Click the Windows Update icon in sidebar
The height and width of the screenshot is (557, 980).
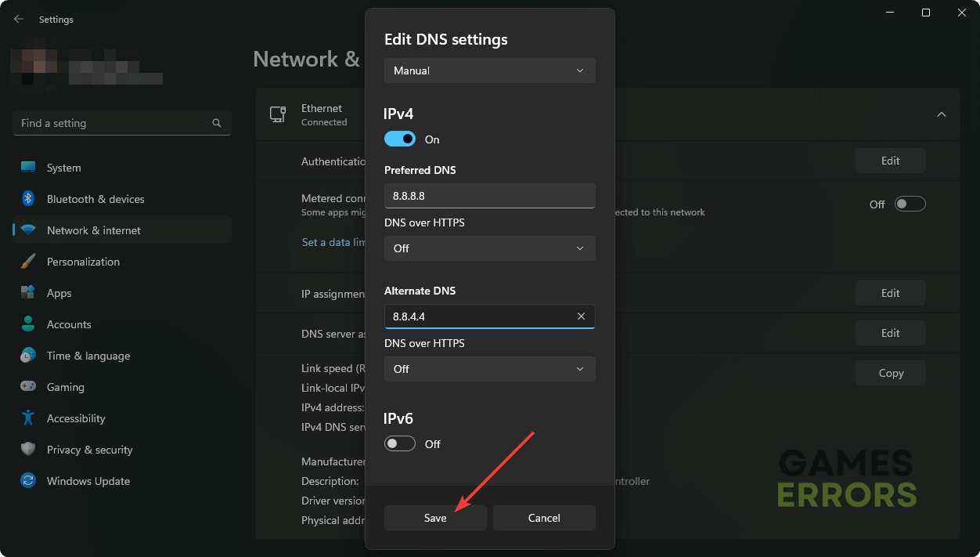[x=28, y=481]
